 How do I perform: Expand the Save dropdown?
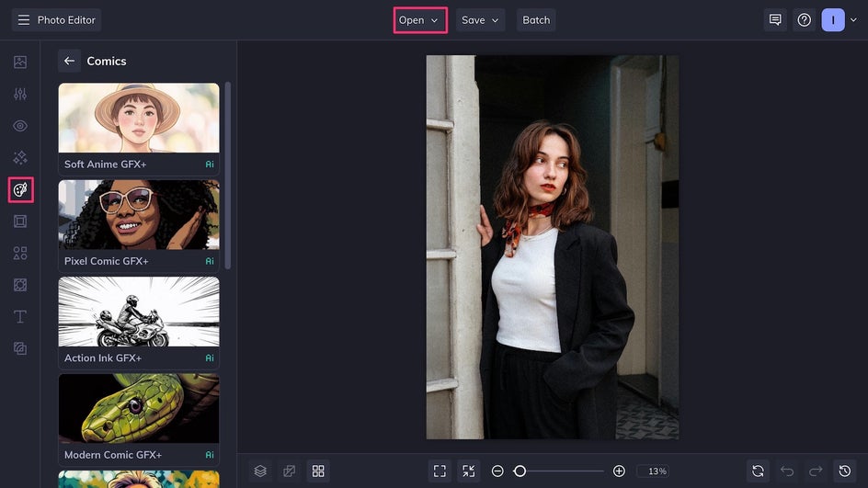pos(480,20)
